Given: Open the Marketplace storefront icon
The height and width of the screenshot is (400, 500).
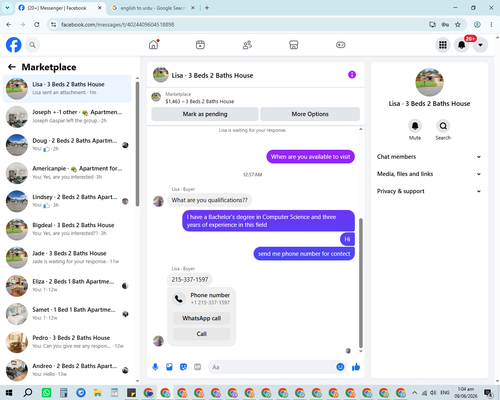Looking at the screenshot, I should coord(294,45).
